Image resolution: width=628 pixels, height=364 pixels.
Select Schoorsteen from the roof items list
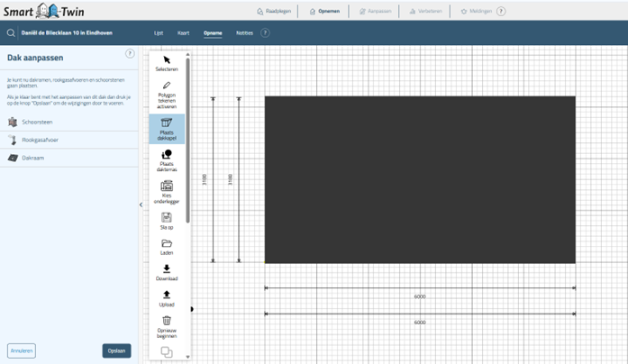pos(36,122)
